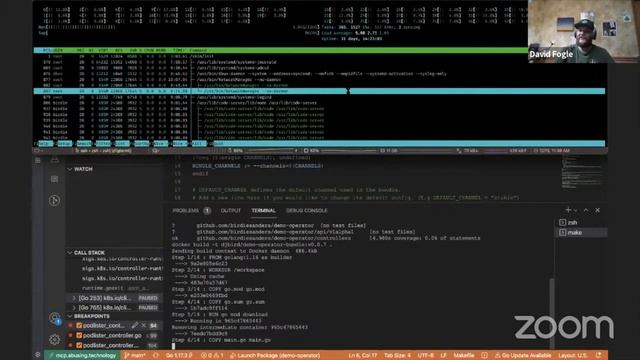Change Makefile language mode in status bar
The image size is (640, 360).
464,356
